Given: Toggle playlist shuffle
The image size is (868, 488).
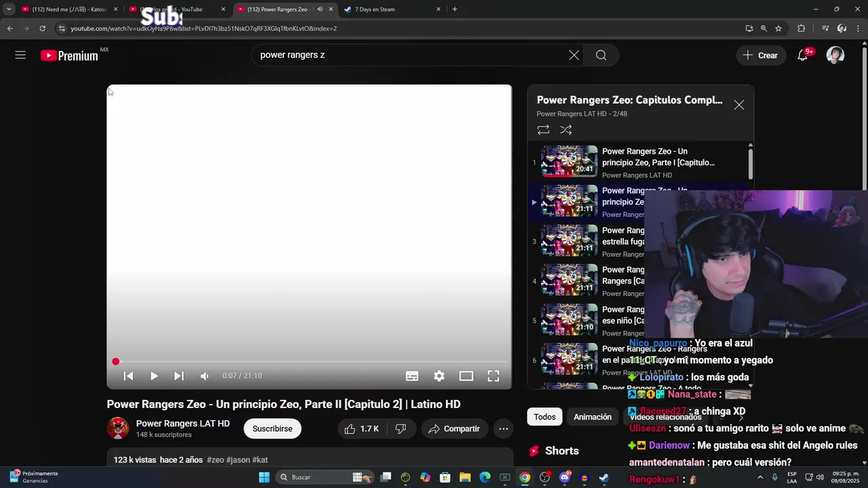Looking at the screenshot, I should [566, 129].
